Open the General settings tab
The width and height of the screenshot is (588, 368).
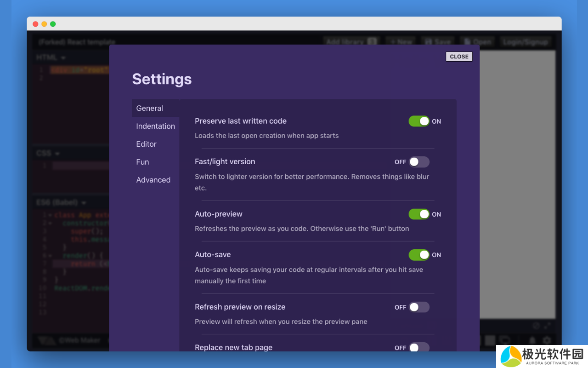coord(150,108)
